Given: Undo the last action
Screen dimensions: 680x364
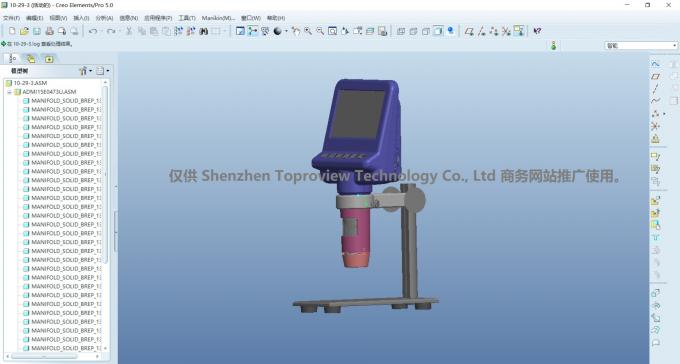Looking at the screenshot, I should [92, 31].
